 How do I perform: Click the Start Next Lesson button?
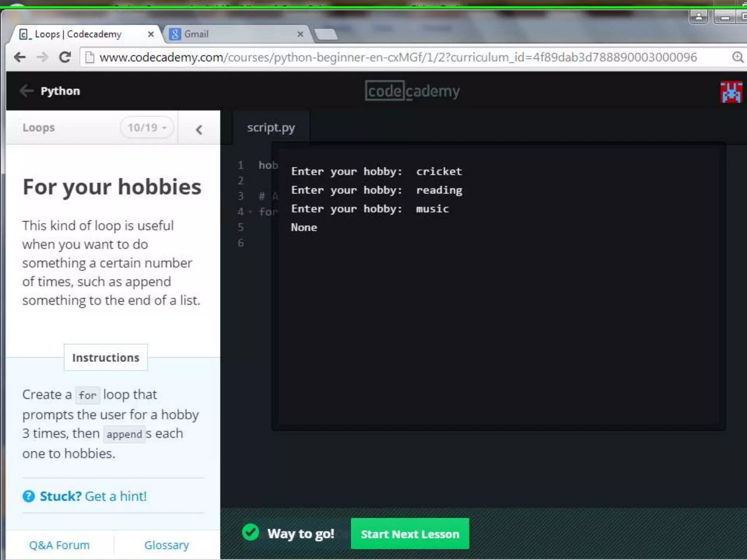(410, 534)
